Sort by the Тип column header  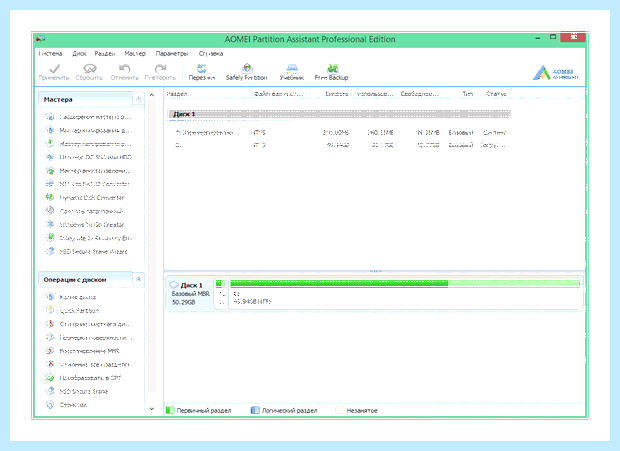[459, 94]
